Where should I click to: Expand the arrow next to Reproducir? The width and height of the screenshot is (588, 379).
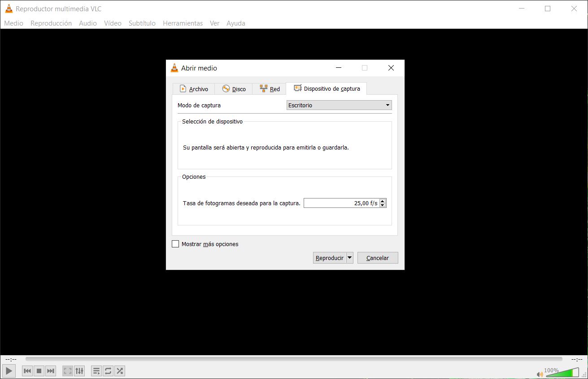point(350,258)
